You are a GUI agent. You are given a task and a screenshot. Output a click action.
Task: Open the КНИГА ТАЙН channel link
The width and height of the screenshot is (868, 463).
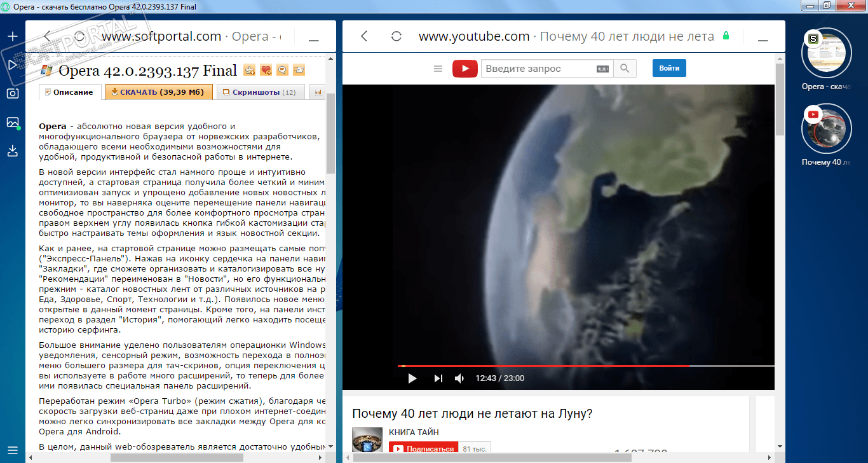click(414, 432)
